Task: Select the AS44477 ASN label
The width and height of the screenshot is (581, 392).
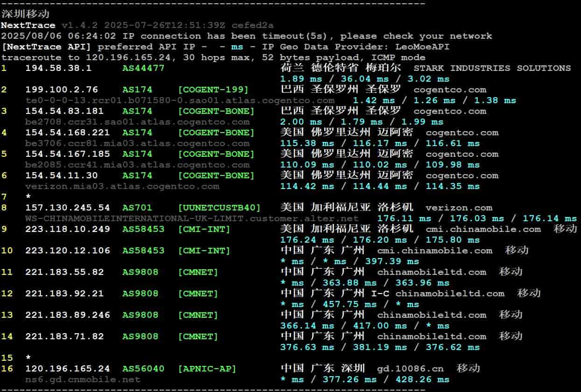Action: tap(143, 68)
